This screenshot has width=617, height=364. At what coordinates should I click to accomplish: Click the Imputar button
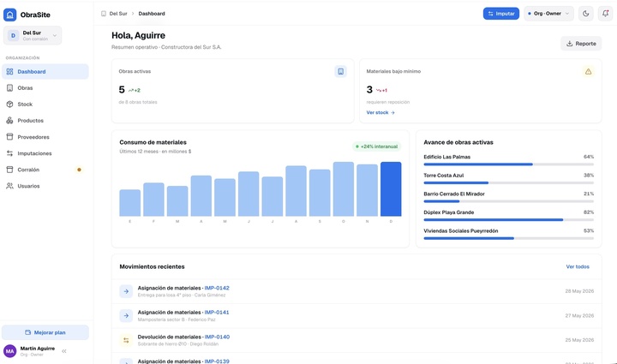tap(501, 14)
